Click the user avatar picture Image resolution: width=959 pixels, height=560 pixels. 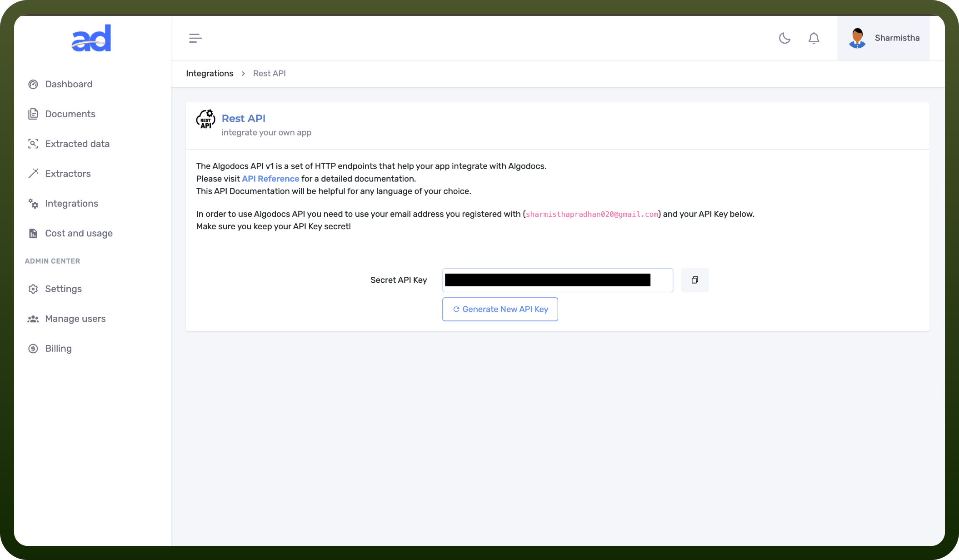coord(857,38)
